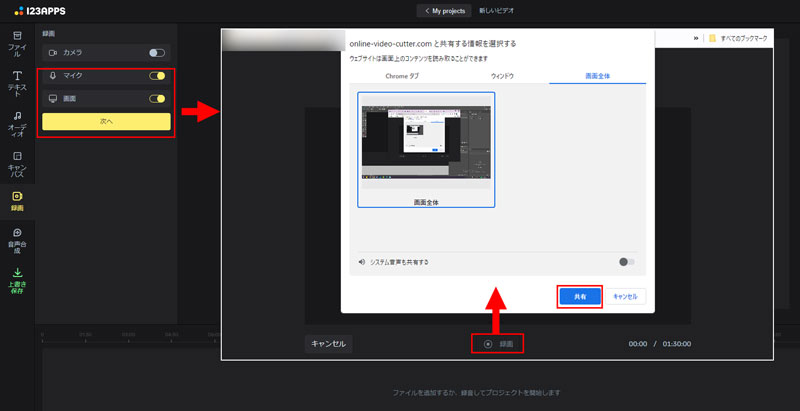Viewport: 800px width, 411px height.
Task: Go back to My projects
Action: (444, 11)
